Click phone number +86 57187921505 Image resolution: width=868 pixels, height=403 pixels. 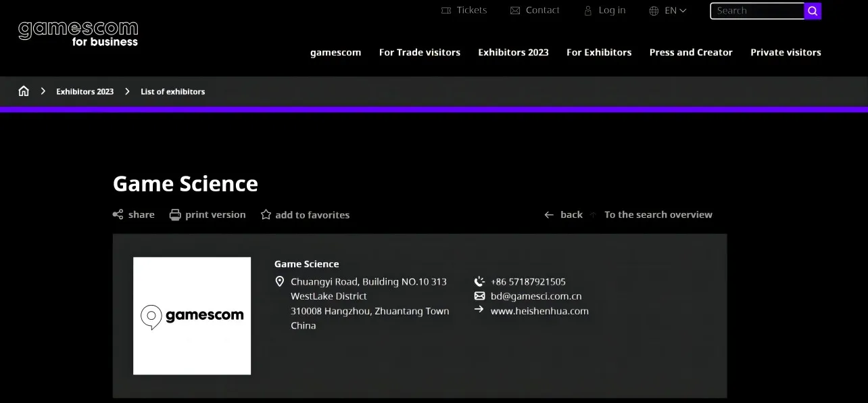point(528,281)
